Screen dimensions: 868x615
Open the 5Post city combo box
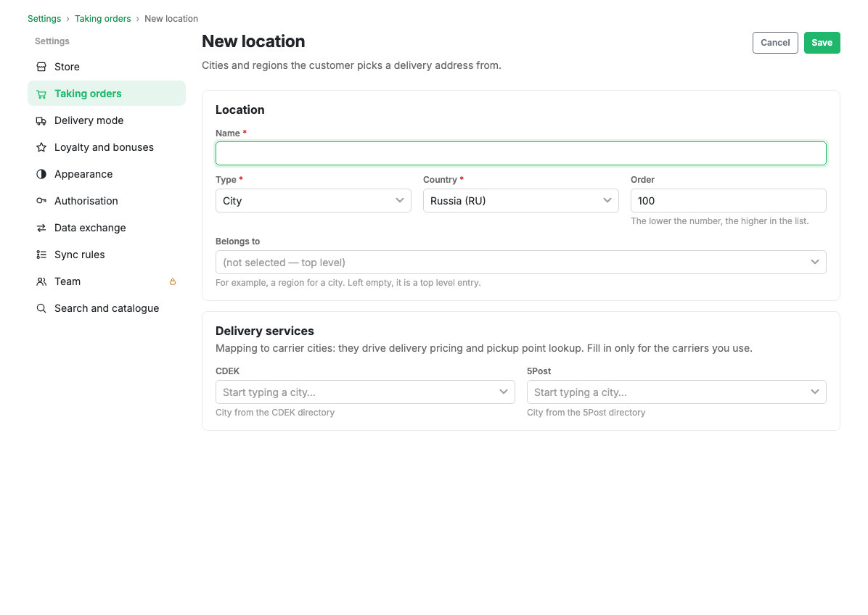tap(676, 392)
